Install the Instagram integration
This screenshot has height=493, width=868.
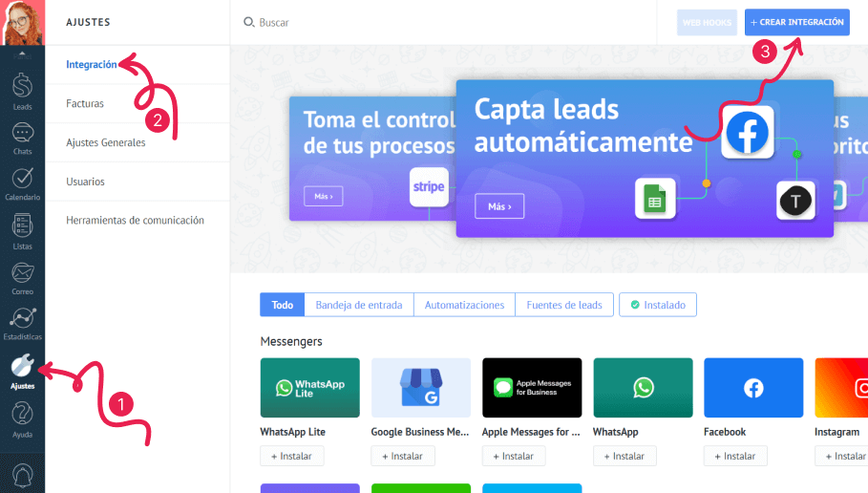pyautogui.click(x=842, y=456)
